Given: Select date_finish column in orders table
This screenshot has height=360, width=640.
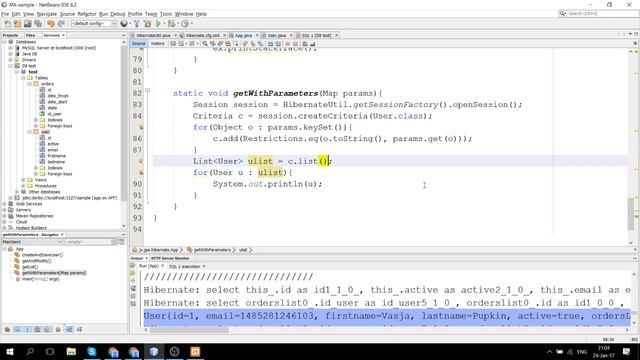Looking at the screenshot, I should 58,96.
